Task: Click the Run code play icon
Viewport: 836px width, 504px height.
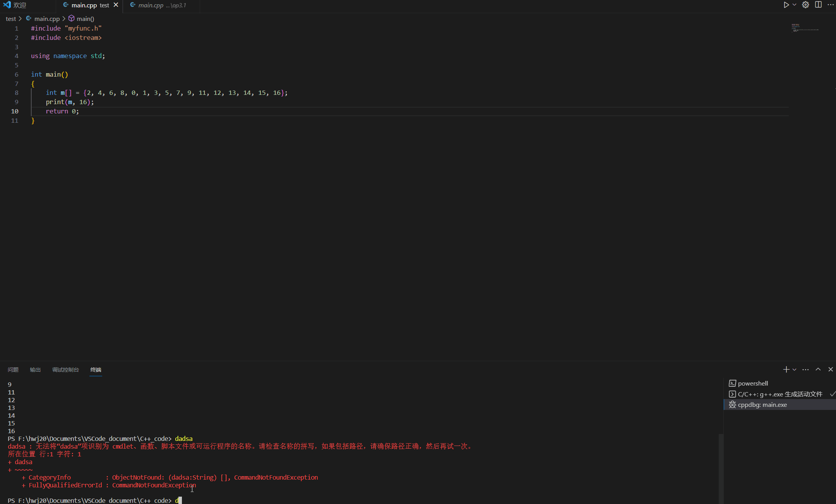Action: [x=786, y=5]
